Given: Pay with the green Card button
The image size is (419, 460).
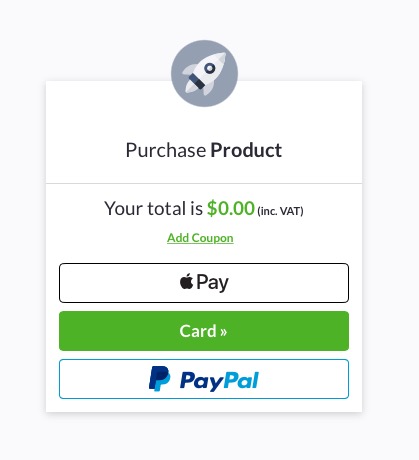Looking at the screenshot, I should (204, 331).
